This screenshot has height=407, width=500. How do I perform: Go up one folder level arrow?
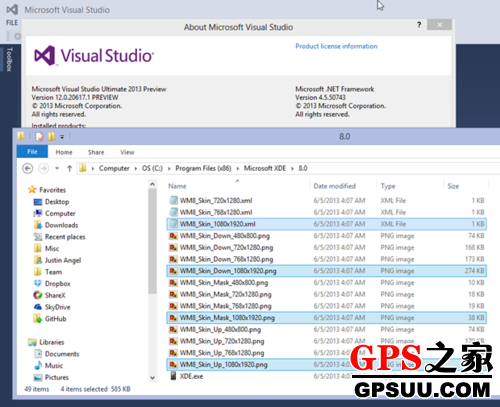pyautogui.click(x=69, y=168)
